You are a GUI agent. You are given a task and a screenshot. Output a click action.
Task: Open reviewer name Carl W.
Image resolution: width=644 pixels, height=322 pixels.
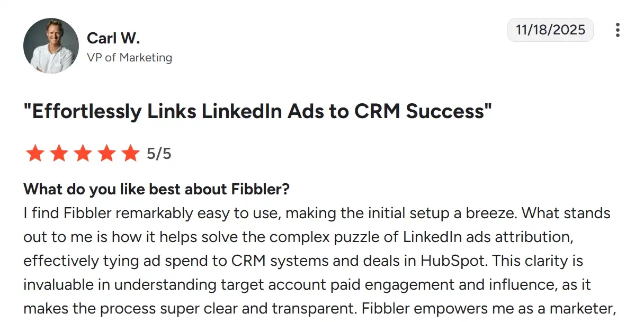(x=113, y=38)
